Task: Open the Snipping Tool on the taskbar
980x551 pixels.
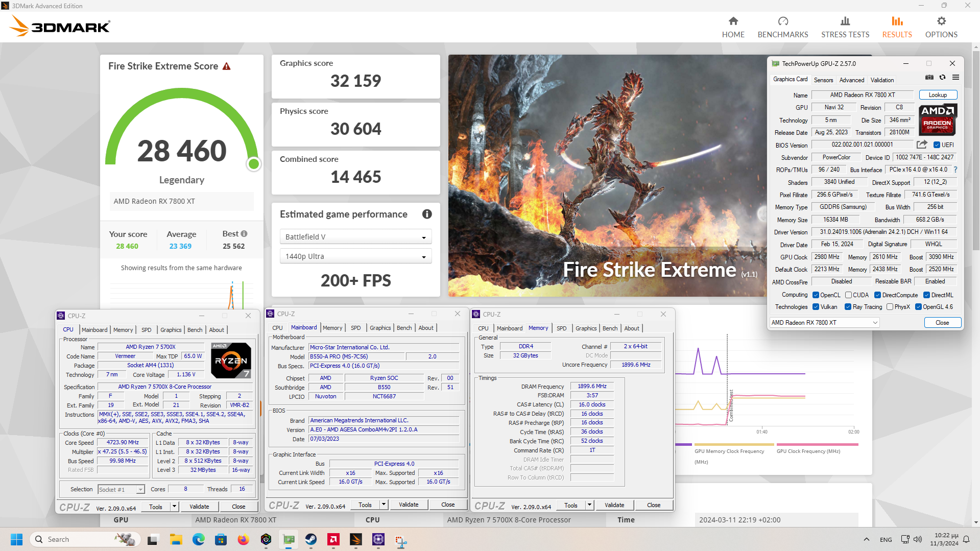Action: pos(401,540)
